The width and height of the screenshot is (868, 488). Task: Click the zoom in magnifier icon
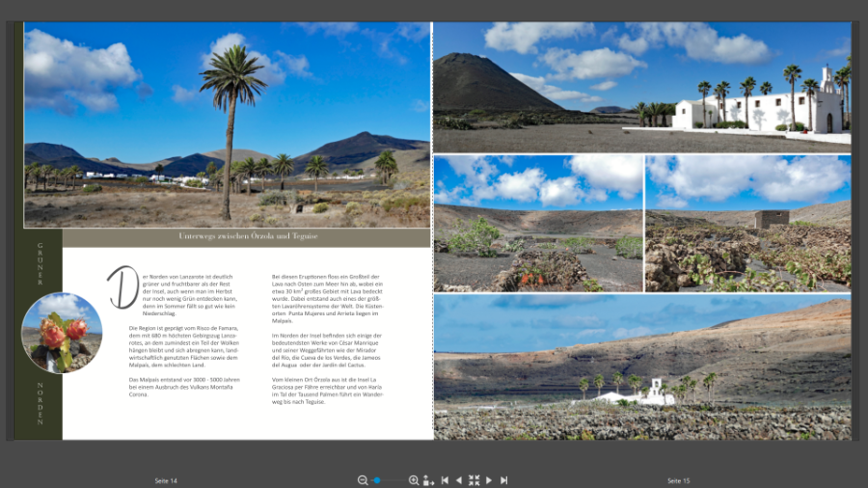[414, 480]
